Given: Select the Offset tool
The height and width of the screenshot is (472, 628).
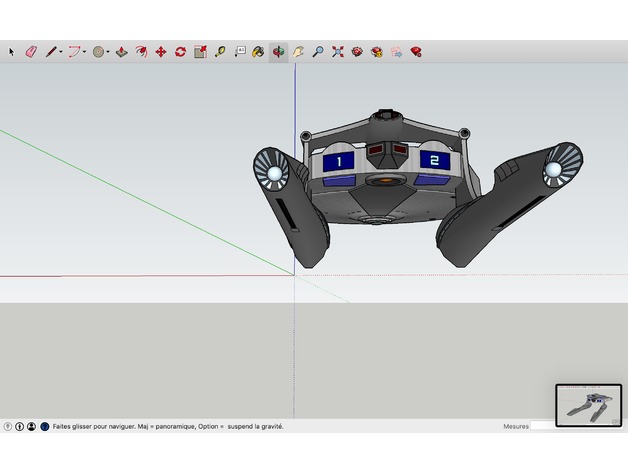Looking at the screenshot, I should click(x=141, y=51).
